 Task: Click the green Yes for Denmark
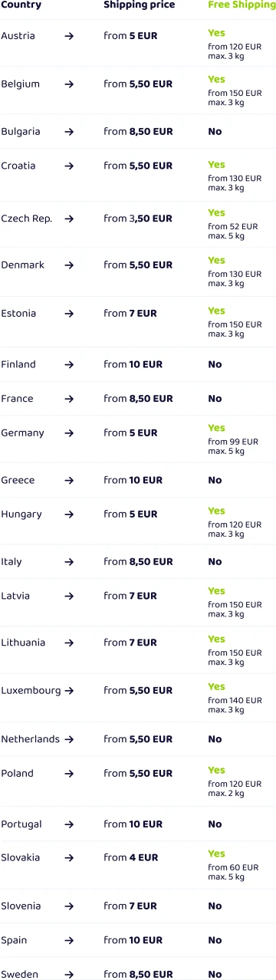point(216,261)
